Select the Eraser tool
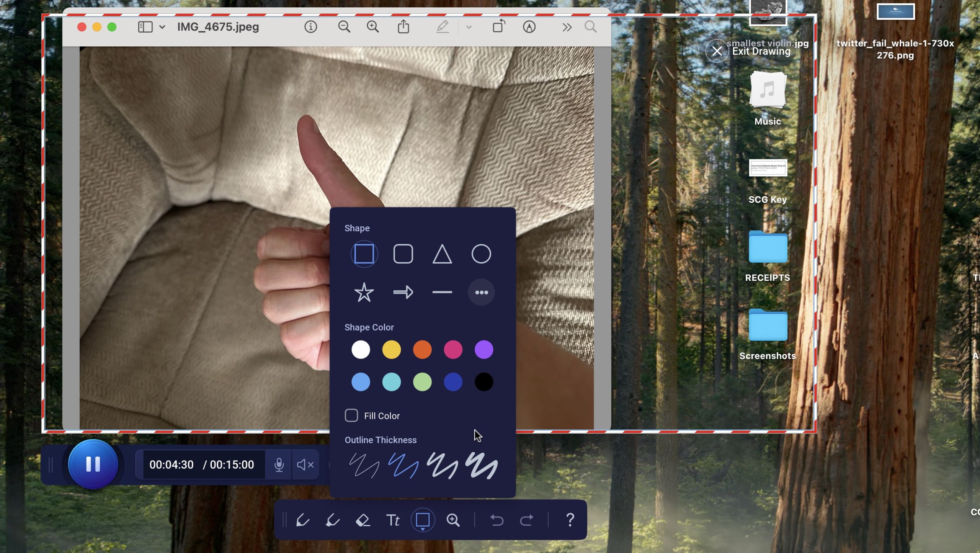This screenshot has height=553, width=980. (363, 520)
